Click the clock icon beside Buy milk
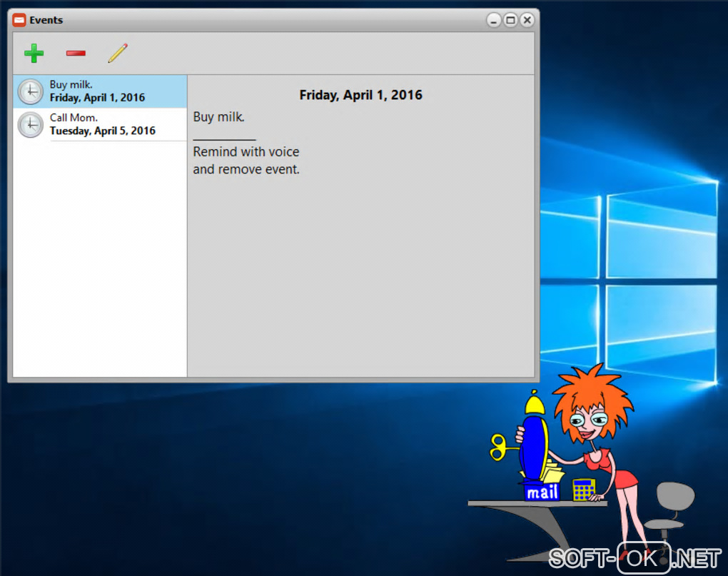This screenshot has height=576, width=728. click(x=31, y=91)
